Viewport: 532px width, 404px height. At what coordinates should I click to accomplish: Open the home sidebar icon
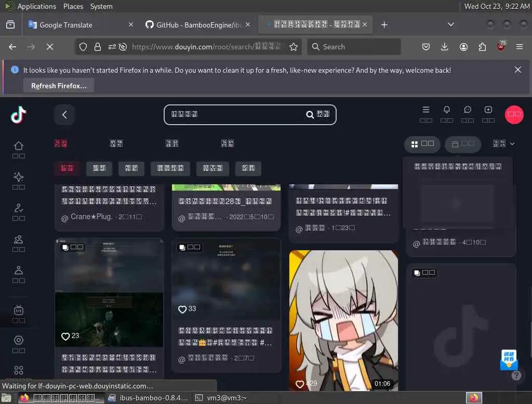19,146
